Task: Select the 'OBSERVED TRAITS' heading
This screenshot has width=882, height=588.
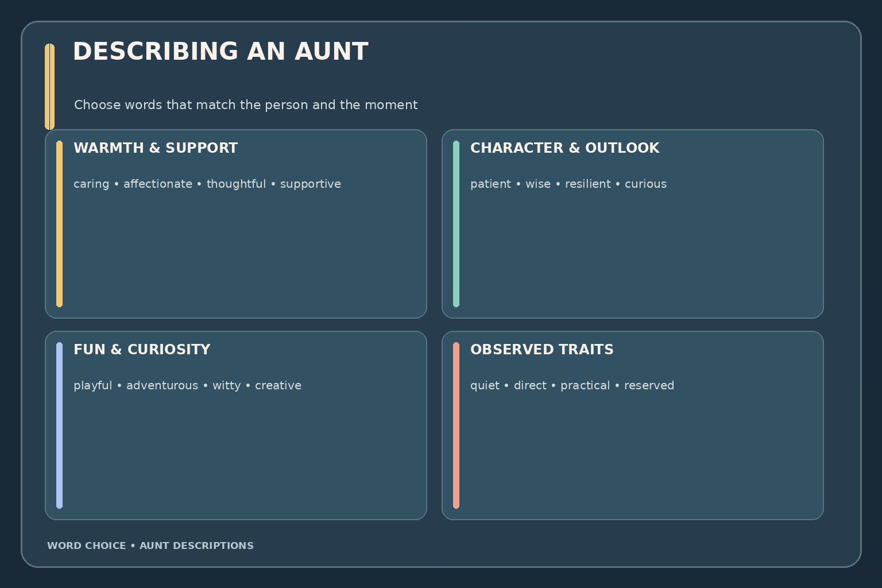Action: (542, 350)
